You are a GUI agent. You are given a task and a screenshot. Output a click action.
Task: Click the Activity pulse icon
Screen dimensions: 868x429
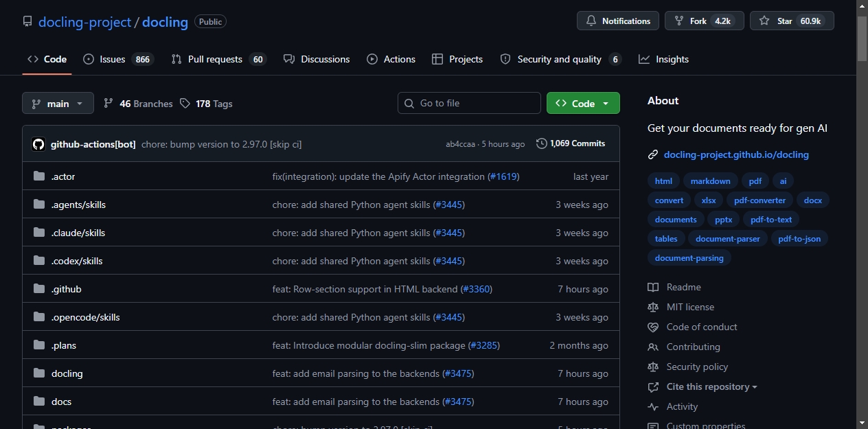coord(653,406)
